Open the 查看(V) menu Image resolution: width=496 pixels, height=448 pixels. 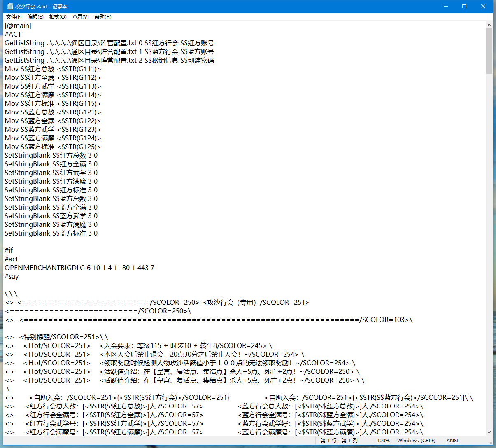pos(81,17)
